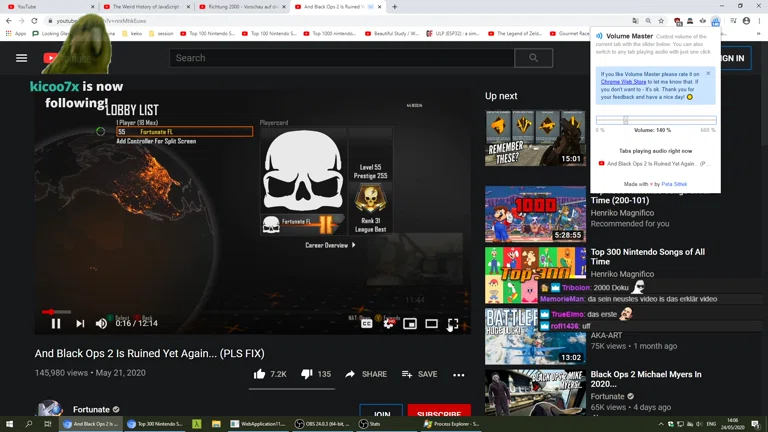This screenshot has height=432, width=768.
Task: Open Chrome three-dot menu
Action: (759, 21)
